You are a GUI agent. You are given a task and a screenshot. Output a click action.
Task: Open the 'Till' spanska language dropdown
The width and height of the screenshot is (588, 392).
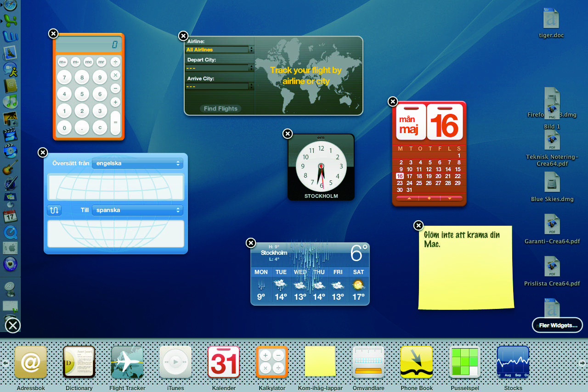(x=137, y=210)
